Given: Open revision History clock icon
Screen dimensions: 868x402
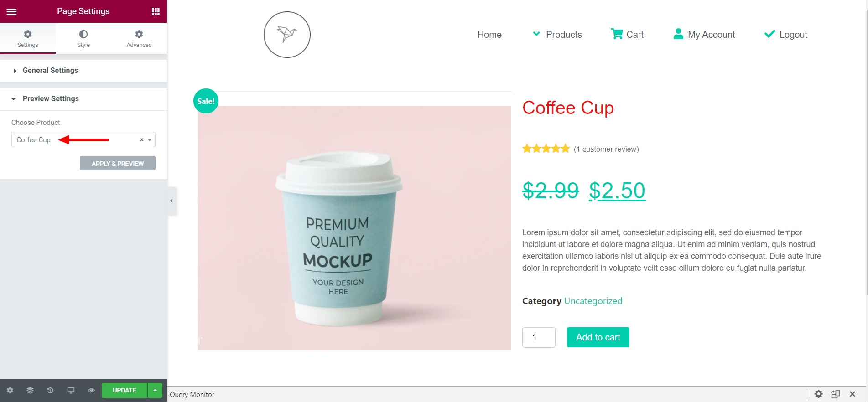Looking at the screenshot, I should [50, 390].
